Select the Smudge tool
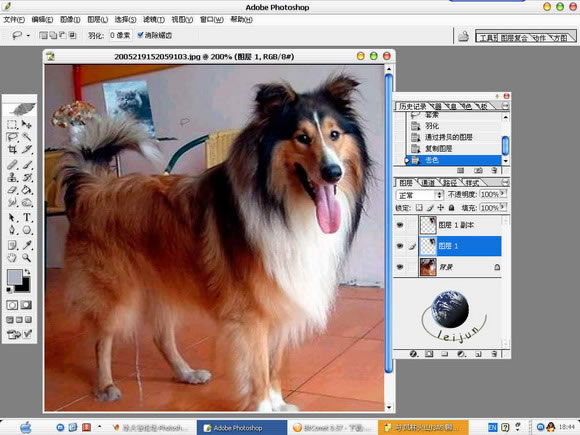This screenshot has width=580, height=435. [12, 203]
